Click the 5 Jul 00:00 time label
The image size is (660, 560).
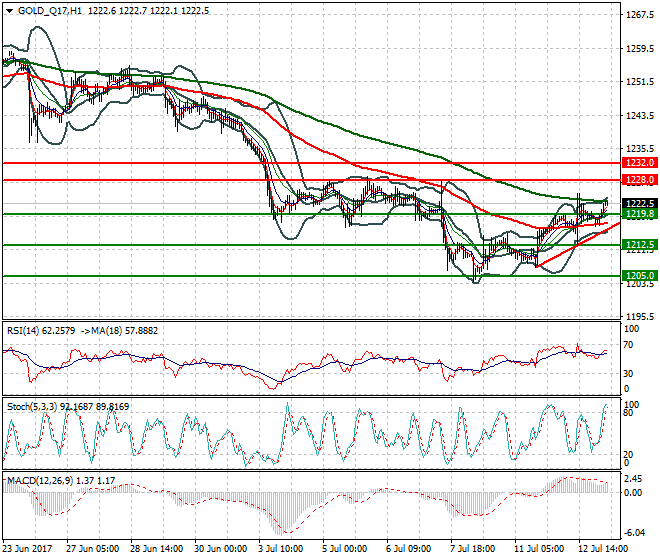click(344, 549)
